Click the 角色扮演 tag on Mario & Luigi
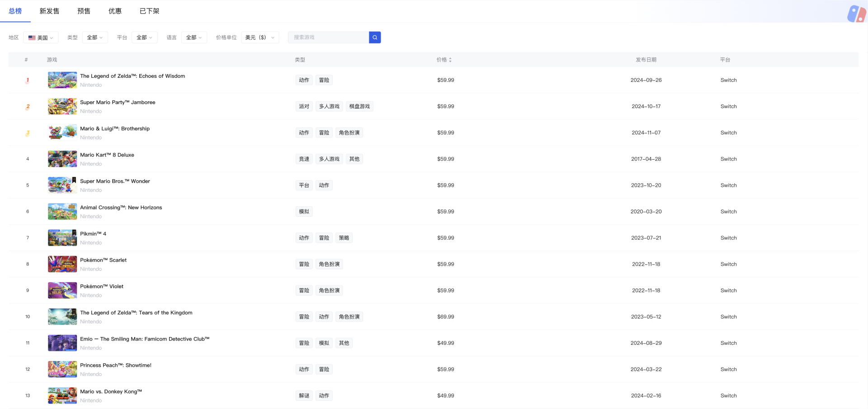 pos(349,133)
